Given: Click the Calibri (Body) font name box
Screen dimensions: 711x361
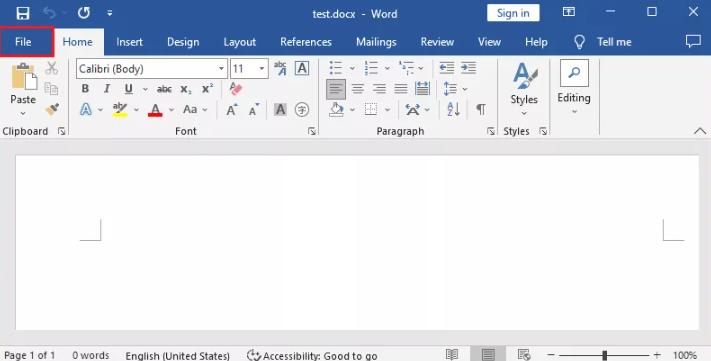Looking at the screenshot, I should pos(146,69).
